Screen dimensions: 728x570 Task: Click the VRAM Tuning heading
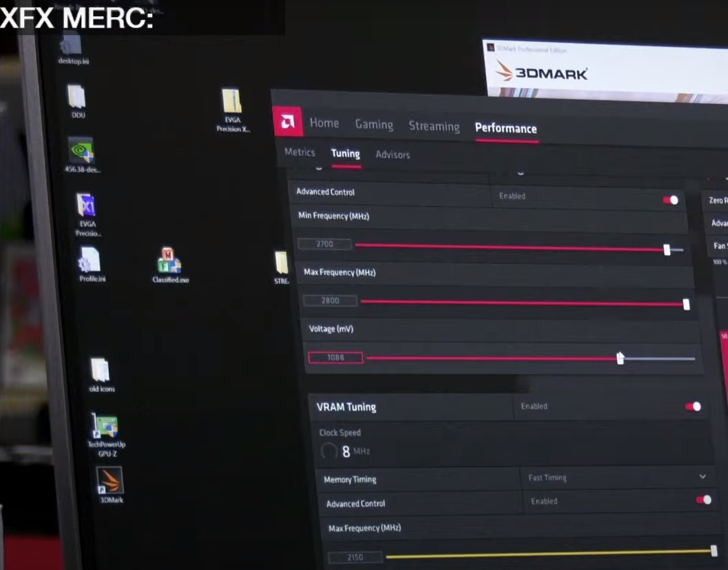[x=346, y=407]
